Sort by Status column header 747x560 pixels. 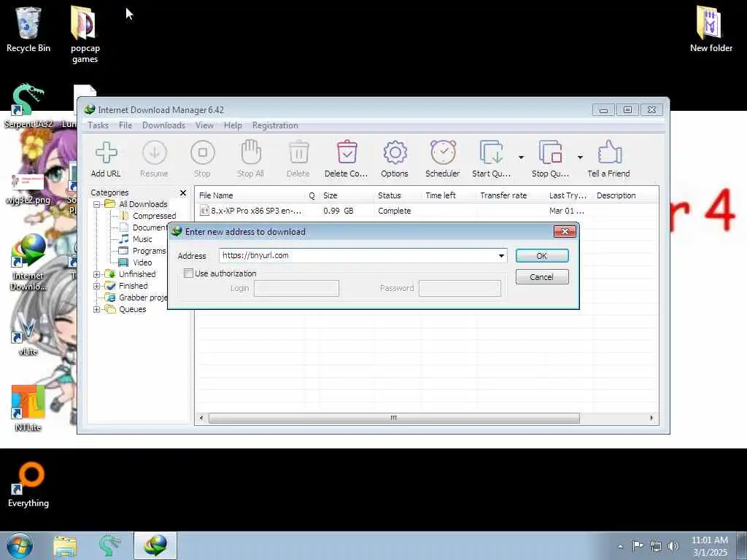tap(398, 195)
